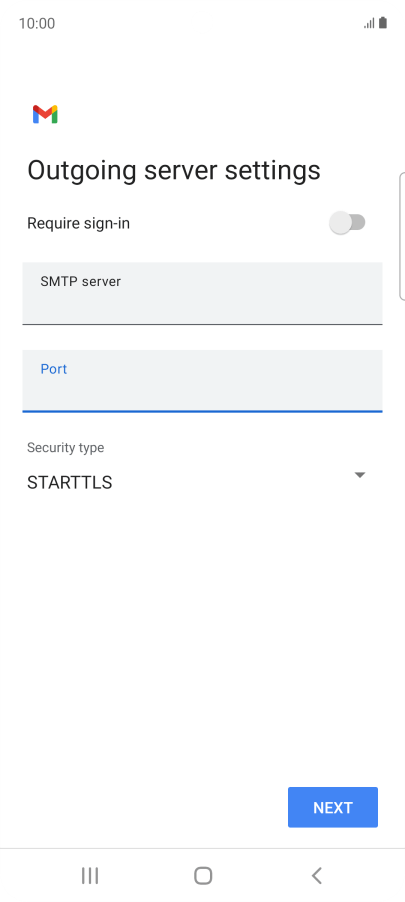This screenshot has width=405, height=902.
Task: Tap the edge panel handle
Action: [402, 236]
